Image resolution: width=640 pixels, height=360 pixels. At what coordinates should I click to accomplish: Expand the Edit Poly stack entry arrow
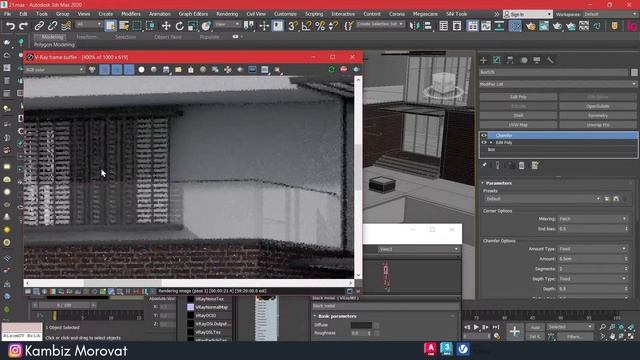click(491, 142)
